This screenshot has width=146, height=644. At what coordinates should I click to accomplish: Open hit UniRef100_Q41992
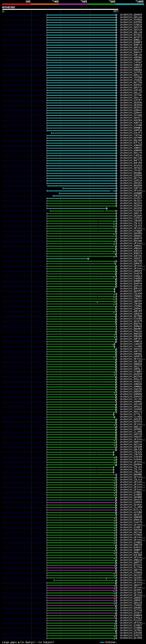pos(131,208)
